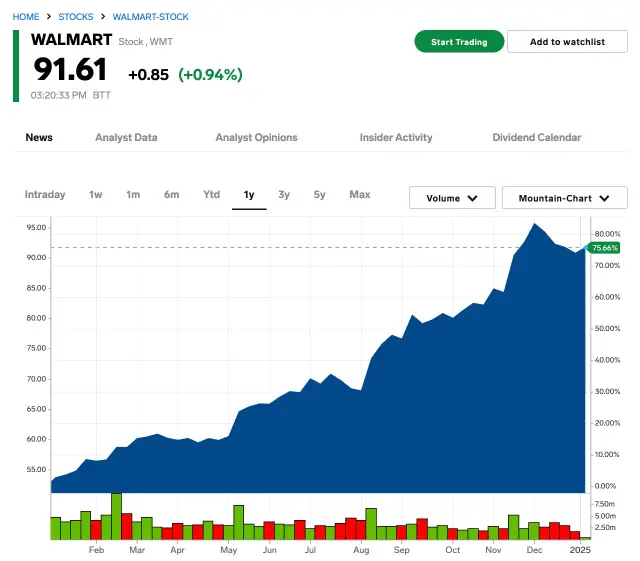
Task: Select the Intraday chart range
Action: pos(45,195)
